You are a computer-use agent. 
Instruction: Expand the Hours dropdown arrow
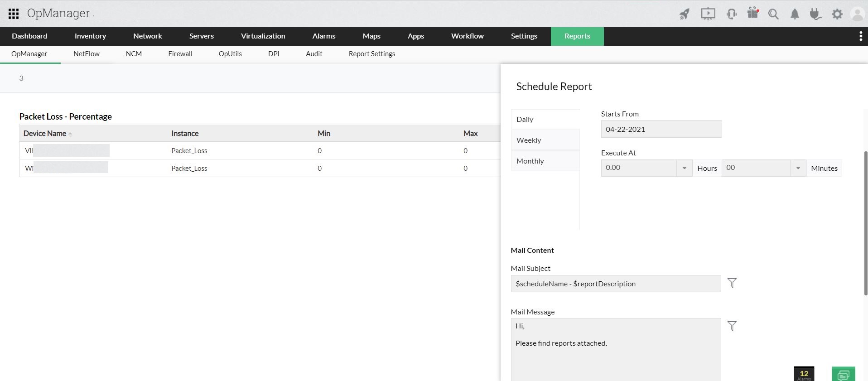685,168
